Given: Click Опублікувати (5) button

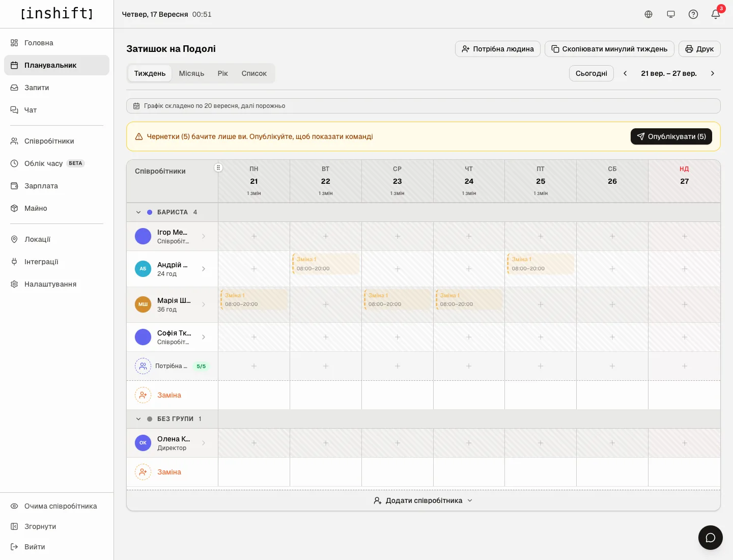Looking at the screenshot, I should 671,136.
